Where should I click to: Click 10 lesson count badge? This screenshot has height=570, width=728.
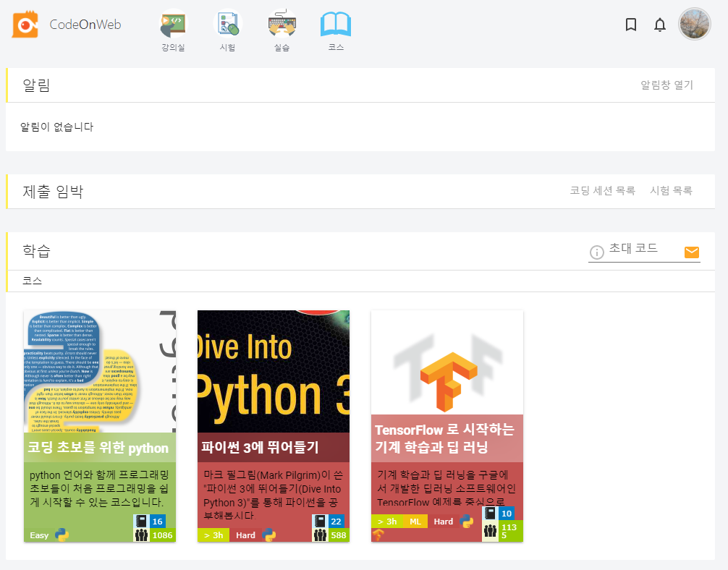click(x=507, y=514)
